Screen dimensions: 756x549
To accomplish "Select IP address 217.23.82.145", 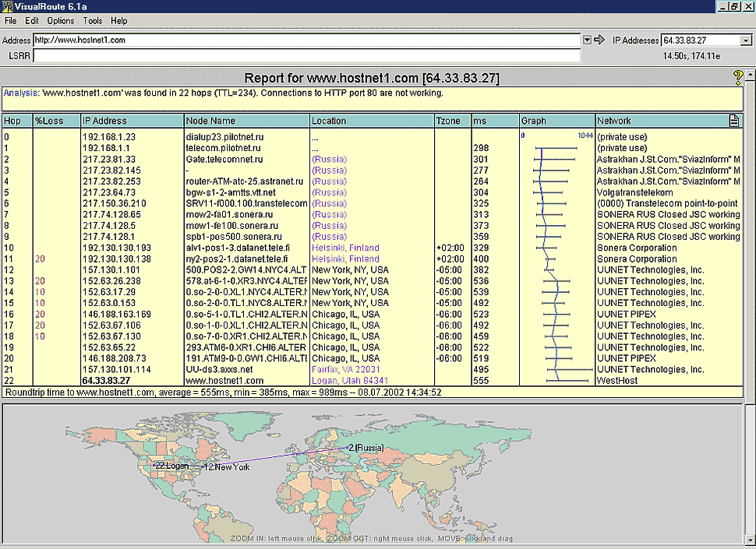I will click(112, 171).
